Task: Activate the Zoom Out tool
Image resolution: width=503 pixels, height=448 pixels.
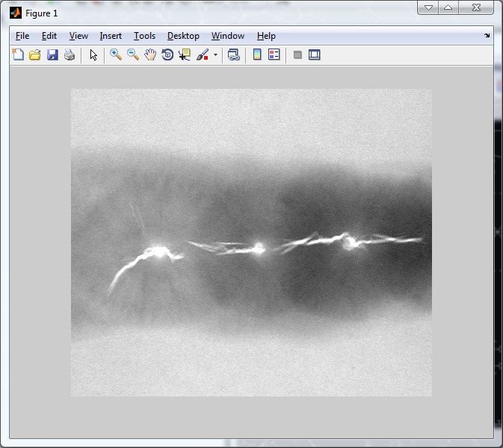Action: 133,55
